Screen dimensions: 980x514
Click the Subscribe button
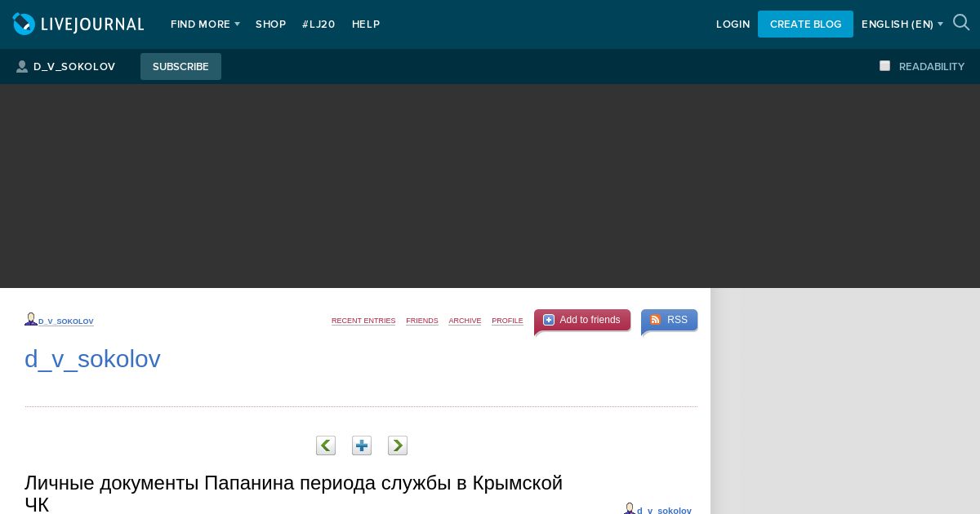(180, 66)
